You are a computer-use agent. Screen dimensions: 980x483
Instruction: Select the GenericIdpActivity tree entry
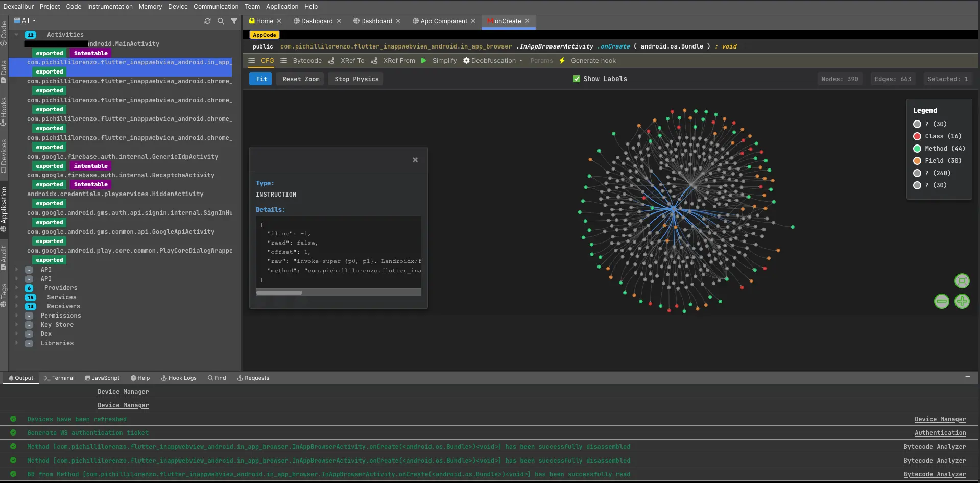123,157
